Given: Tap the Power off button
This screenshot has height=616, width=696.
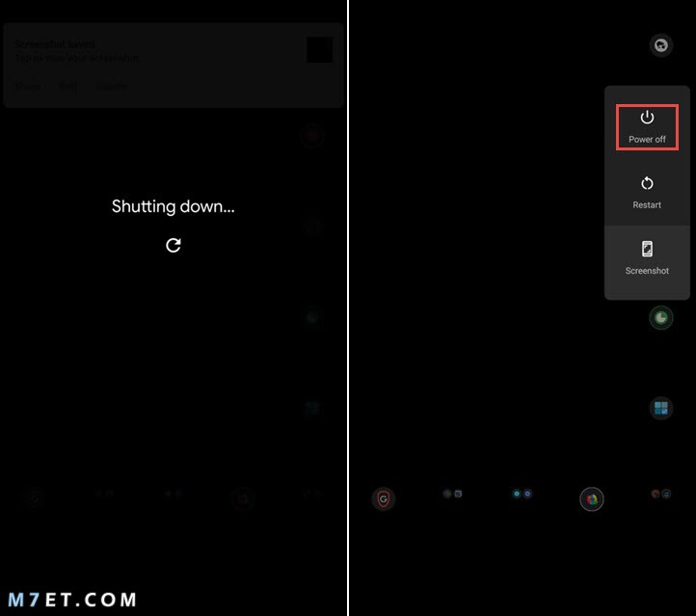Looking at the screenshot, I should coord(647,127).
